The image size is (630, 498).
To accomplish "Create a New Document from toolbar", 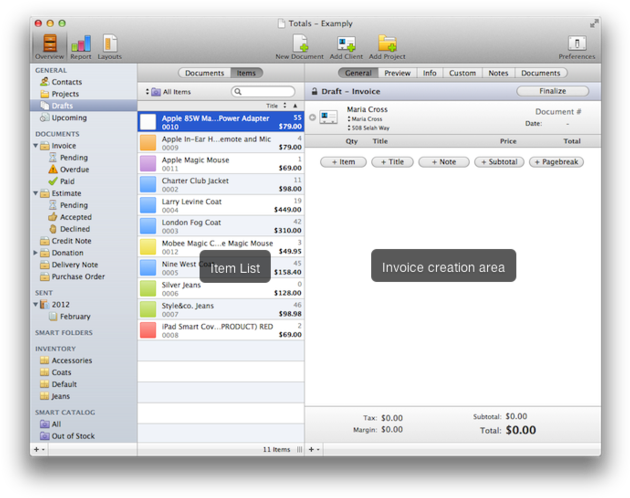I will (299, 46).
